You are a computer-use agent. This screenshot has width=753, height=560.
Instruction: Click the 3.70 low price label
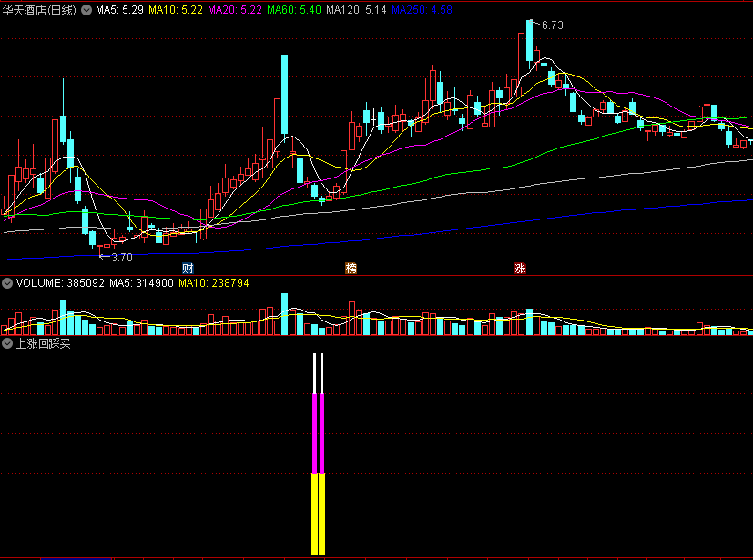pos(122,258)
